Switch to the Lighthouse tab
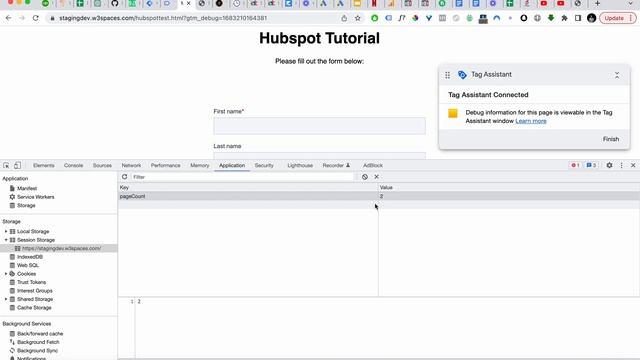Image resolution: width=640 pixels, height=360 pixels. [x=300, y=165]
